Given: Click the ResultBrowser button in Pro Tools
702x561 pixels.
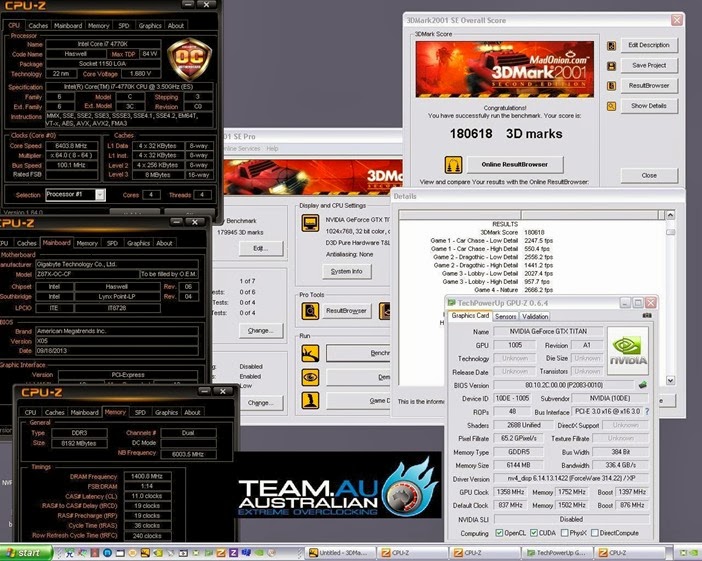Looking at the screenshot, I should click(x=346, y=311).
